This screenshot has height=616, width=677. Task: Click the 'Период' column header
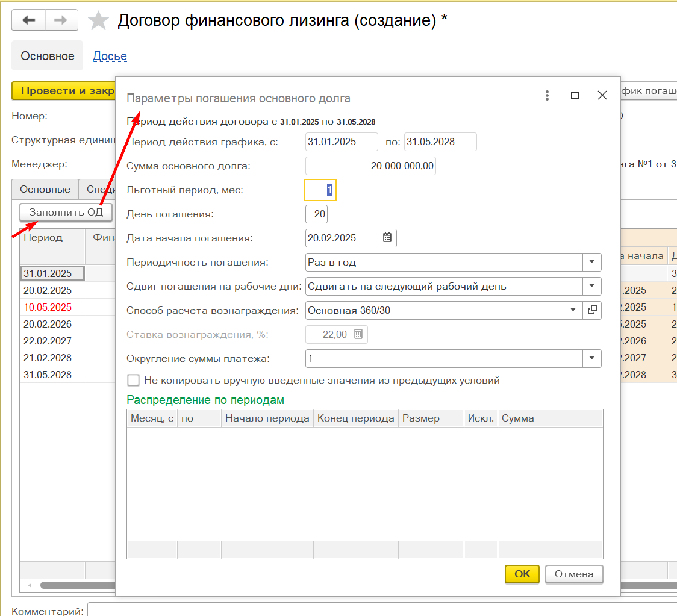click(52, 246)
